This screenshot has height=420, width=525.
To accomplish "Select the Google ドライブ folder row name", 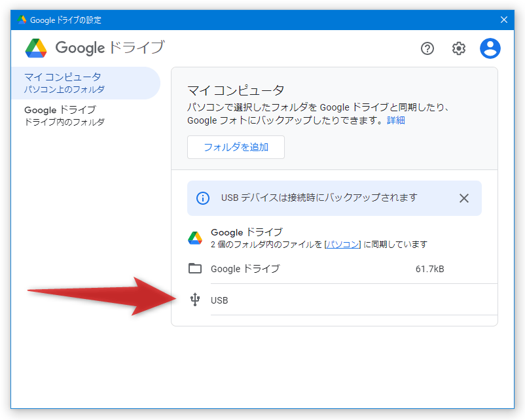I will pyautogui.click(x=245, y=269).
